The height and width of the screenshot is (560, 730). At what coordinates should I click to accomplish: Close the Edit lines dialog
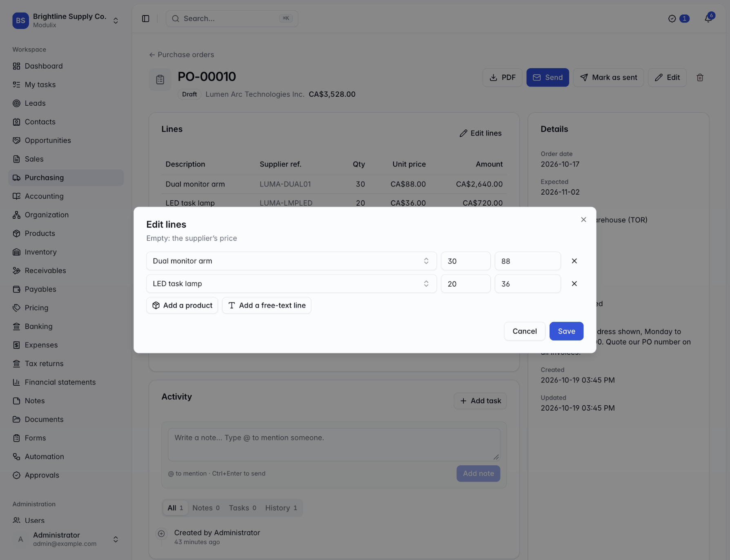(583, 220)
